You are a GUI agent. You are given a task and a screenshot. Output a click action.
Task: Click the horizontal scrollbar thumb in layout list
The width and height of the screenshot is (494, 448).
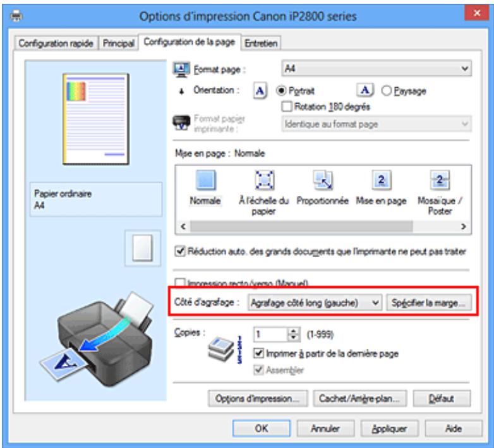click(x=301, y=226)
